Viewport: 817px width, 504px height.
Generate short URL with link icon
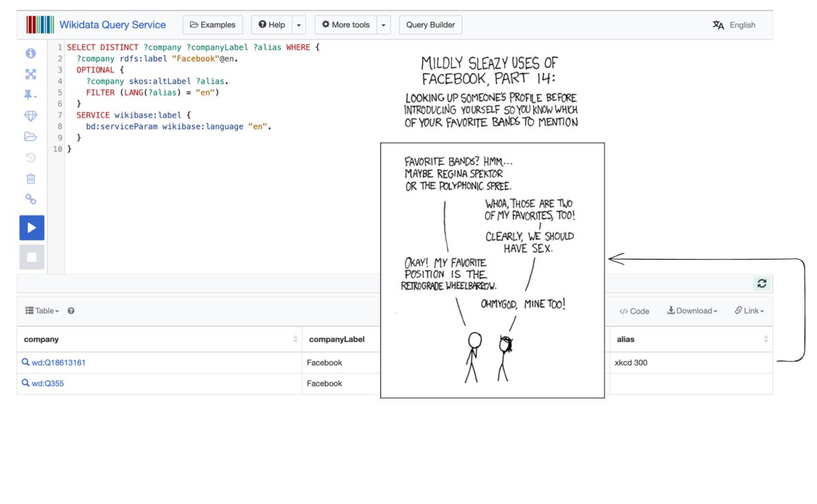pos(31,199)
